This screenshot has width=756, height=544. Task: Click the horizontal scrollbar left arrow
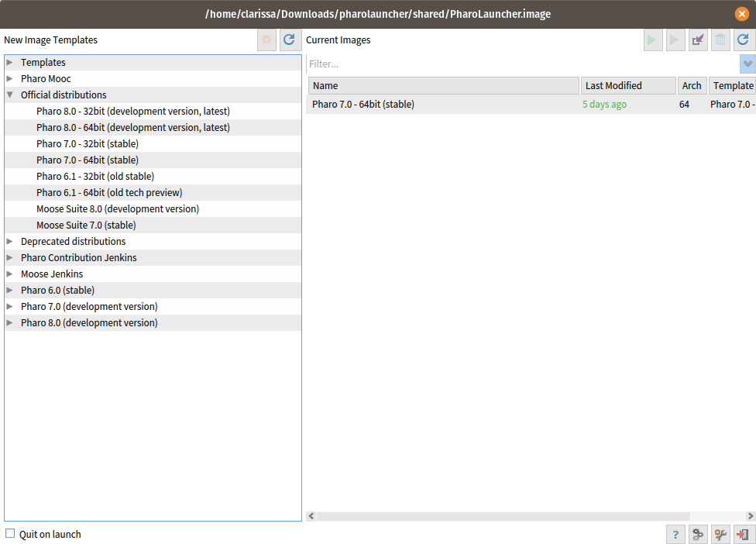pyautogui.click(x=311, y=516)
